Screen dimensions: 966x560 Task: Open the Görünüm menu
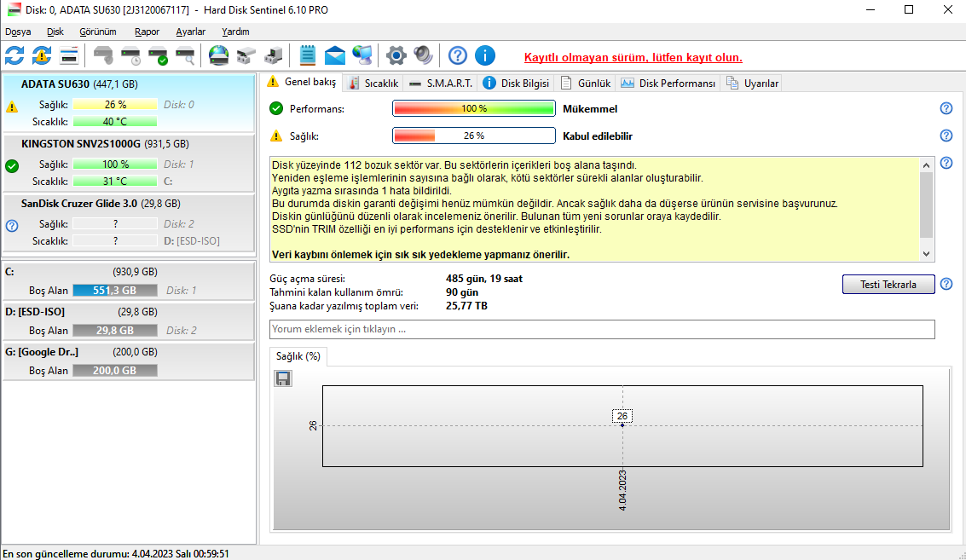(97, 32)
